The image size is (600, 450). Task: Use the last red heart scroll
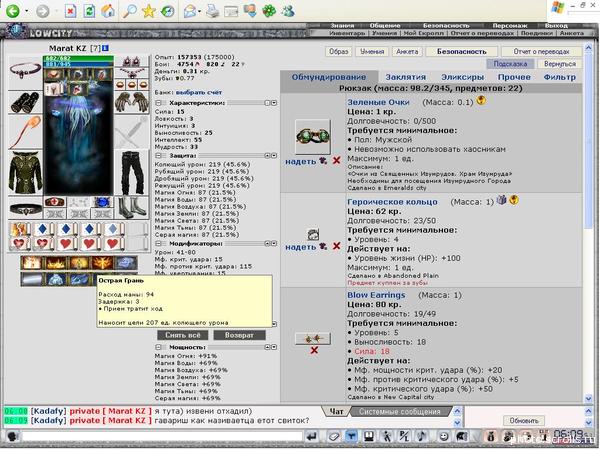(113, 243)
